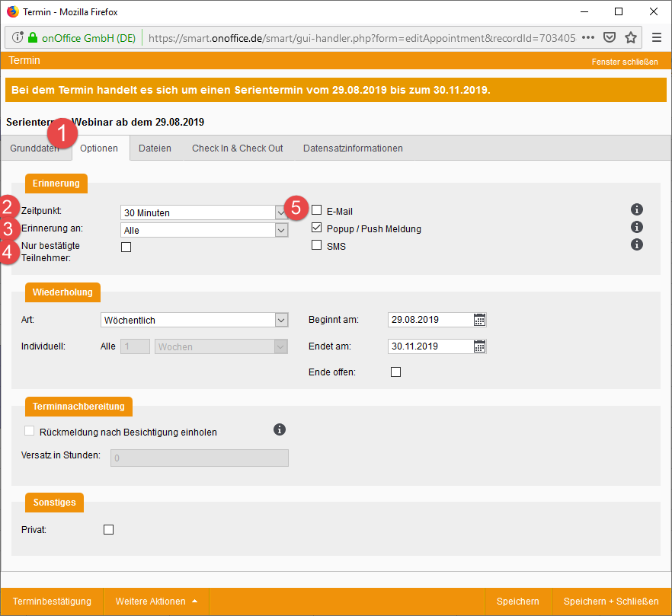
Task: Mark the appointment as Privat
Action: pos(108,529)
